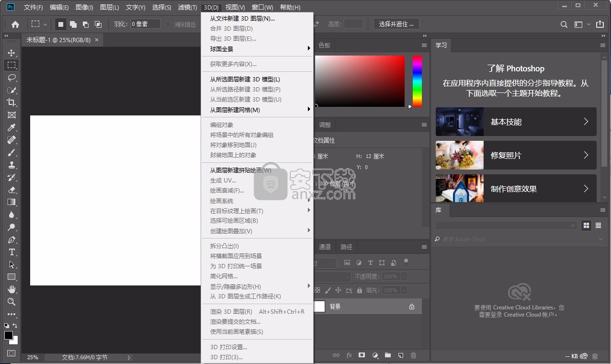Image resolution: width=611 pixels, height=364 pixels.
Task: Click the Create new group folder icon
Action: coord(388,355)
